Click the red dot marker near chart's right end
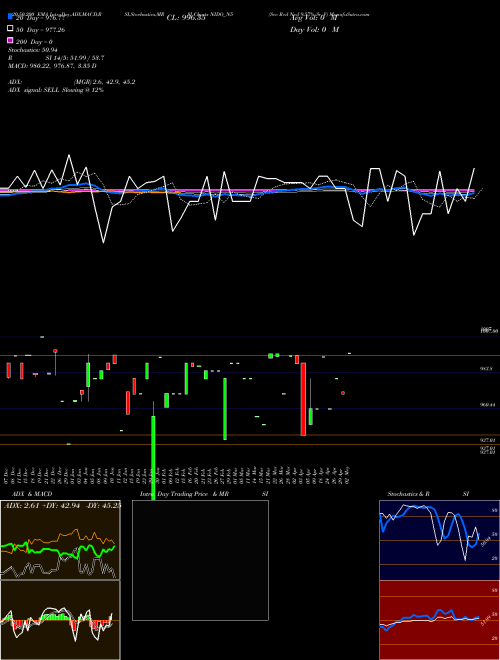500x660 pixels. [343, 393]
